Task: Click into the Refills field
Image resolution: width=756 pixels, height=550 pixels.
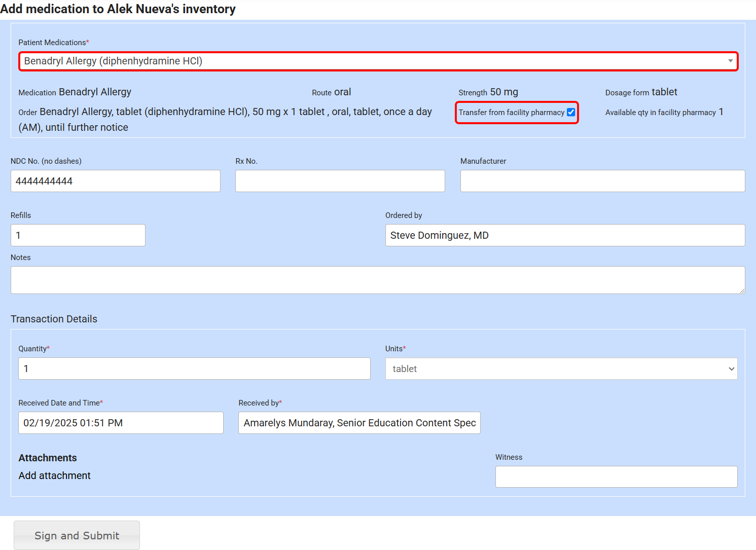Action: (78, 235)
